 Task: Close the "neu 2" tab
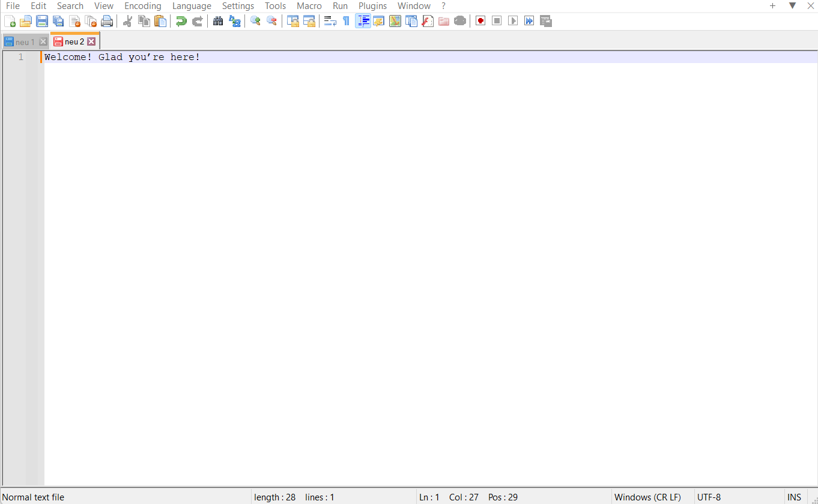pyautogui.click(x=91, y=41)
